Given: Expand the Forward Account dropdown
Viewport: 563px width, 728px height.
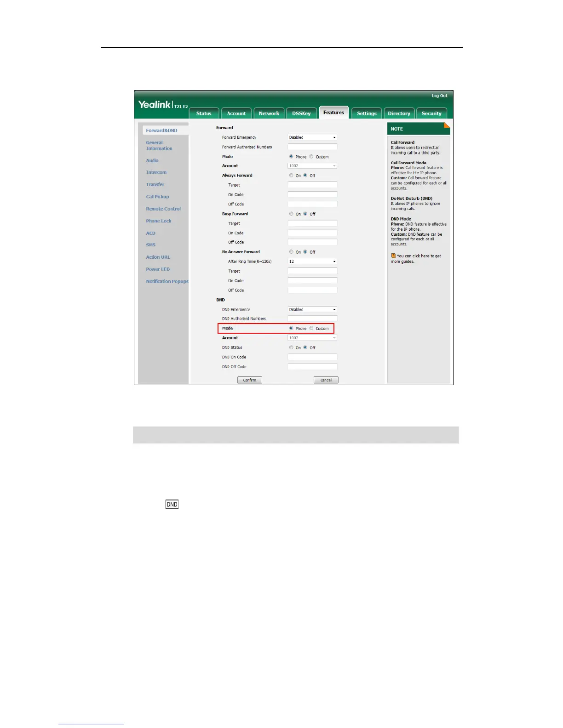Looking at the screenshot, I should (312, 166).
